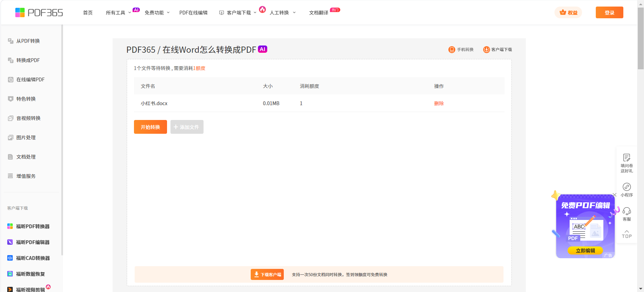This screenshot has height=292, width=644.
Task: Go to PDF在线编辑 page
Action: tap(193, 13)
